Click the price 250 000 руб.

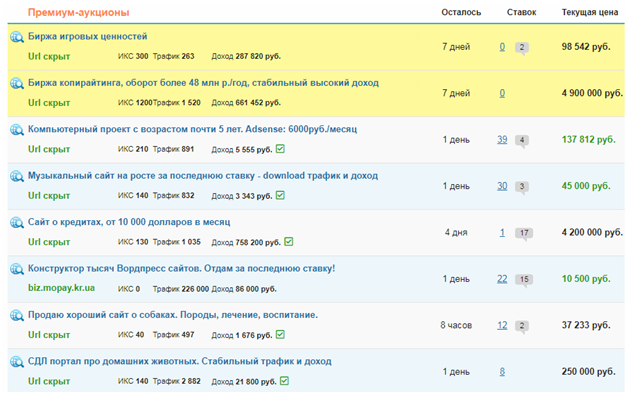[x=588, y=372]
